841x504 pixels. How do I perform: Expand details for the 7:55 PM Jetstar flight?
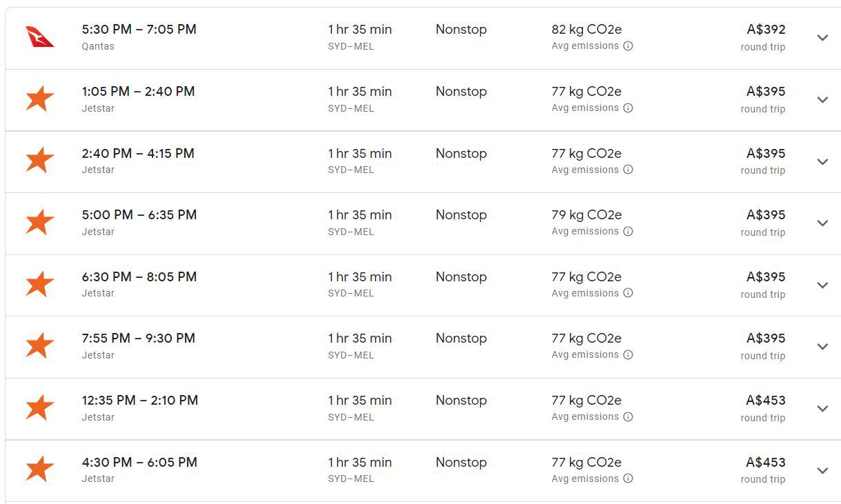822,346
